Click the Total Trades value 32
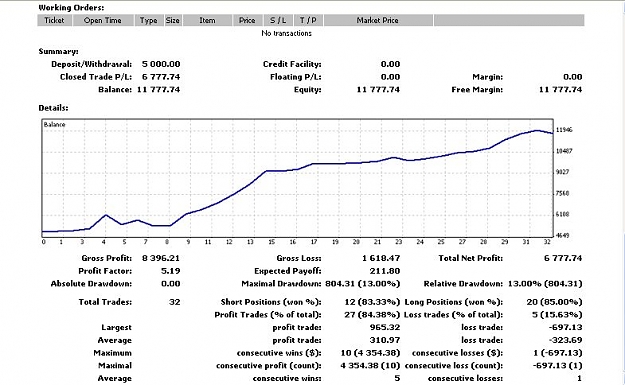This screenshot has height=385, width=625. coord(175,302)
